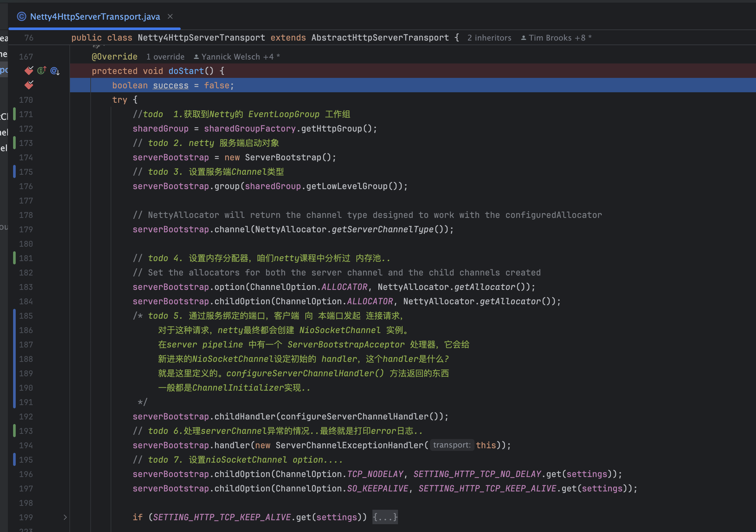Screen dimensions: 756x532
Task: Click 'ServerChannelExceptionHandler' on line 194
Action: 350,445
